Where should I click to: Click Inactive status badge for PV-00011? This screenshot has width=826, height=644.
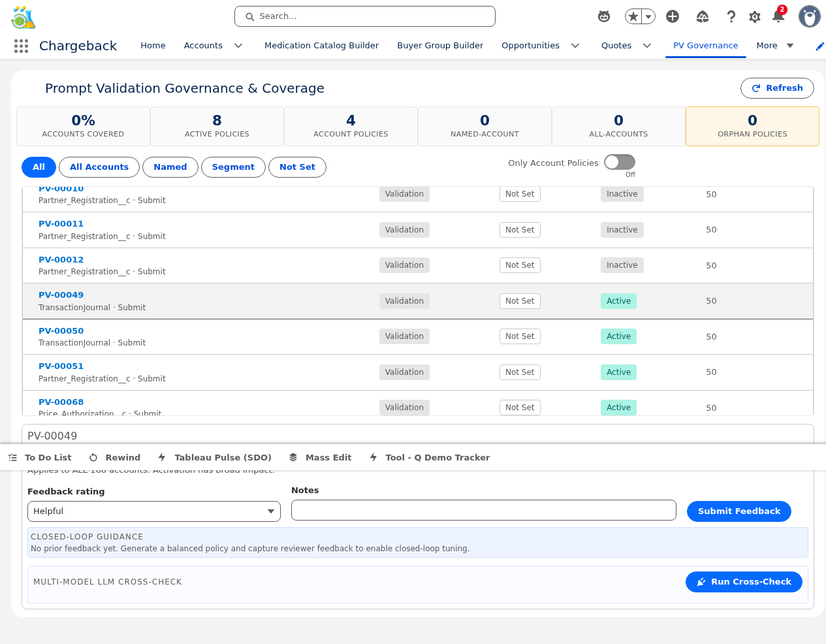click(x=622, y=230)
